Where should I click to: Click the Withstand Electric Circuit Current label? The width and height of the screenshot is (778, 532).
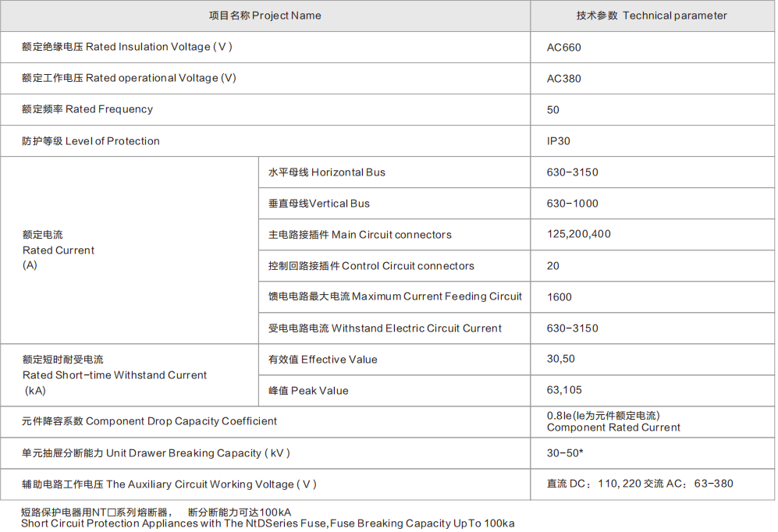(385, 328)
